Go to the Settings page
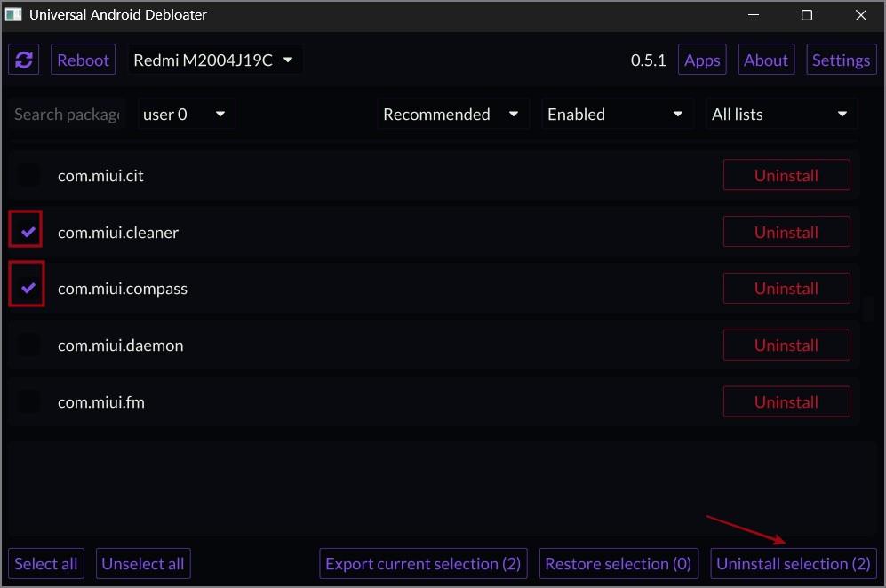 coord(841,60)
